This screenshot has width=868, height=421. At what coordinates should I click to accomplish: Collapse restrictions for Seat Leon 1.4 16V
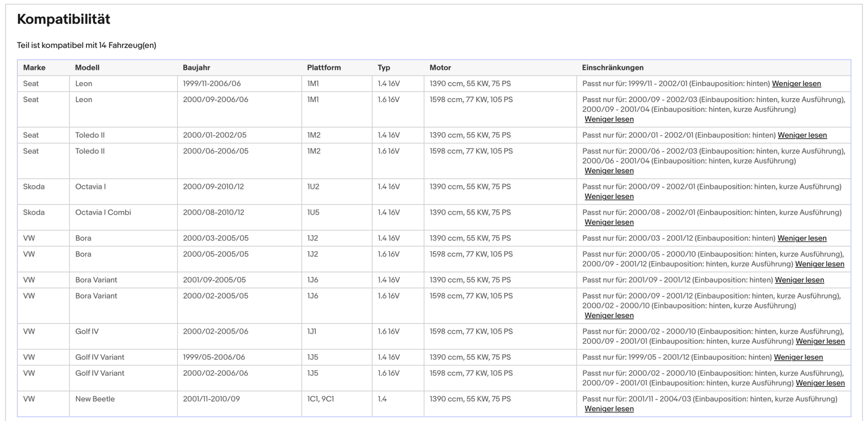[x=796, y=84]
